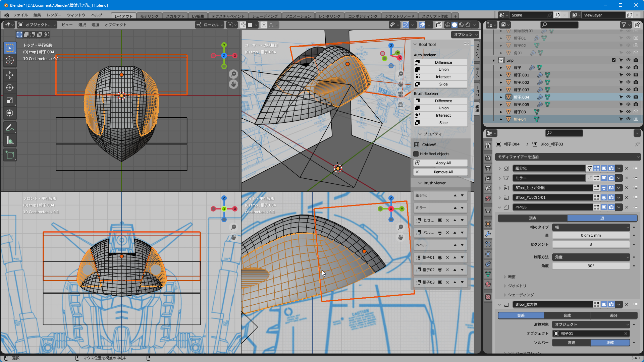Click the セグメント value slider
The width and height of the screenshot is (644, 362).
[591, 244]
